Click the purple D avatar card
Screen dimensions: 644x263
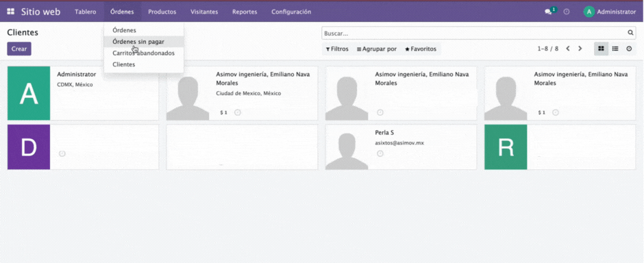pyautogui.click(x=29, y=147)
